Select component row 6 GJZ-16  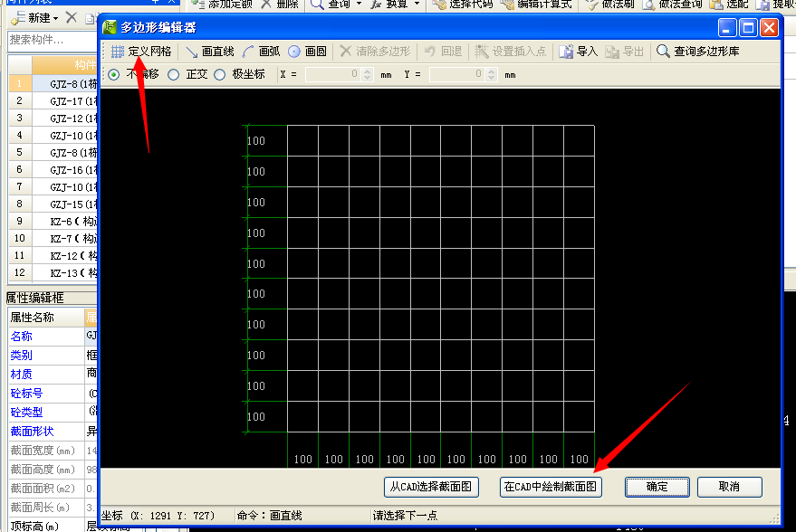tap(53, 170)
